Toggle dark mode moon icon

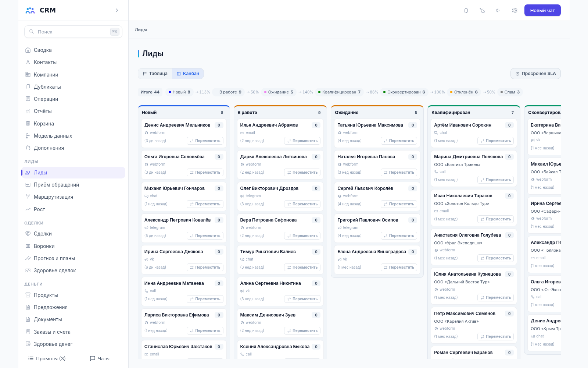483,11
